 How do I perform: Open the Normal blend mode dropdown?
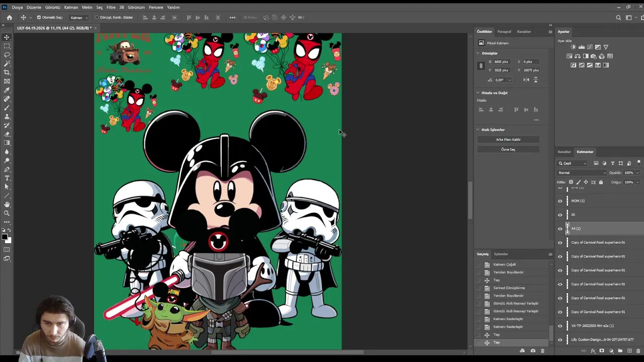(582, 173)
